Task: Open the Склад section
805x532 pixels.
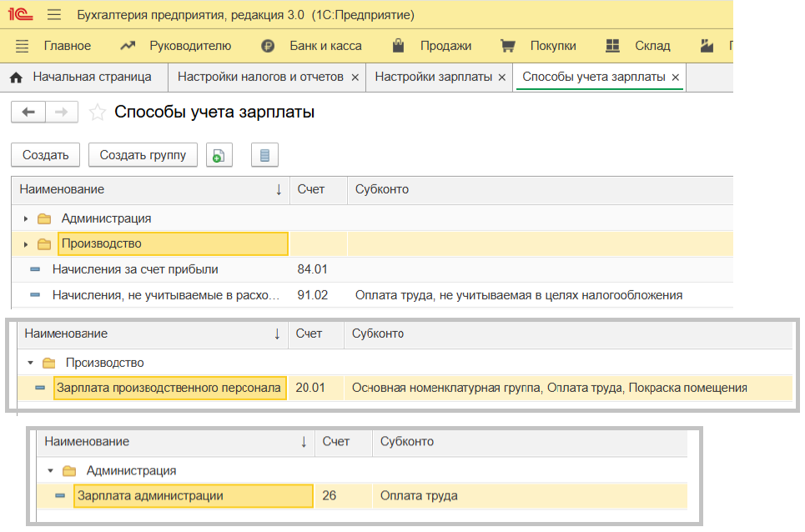Action: pos(652,46)
